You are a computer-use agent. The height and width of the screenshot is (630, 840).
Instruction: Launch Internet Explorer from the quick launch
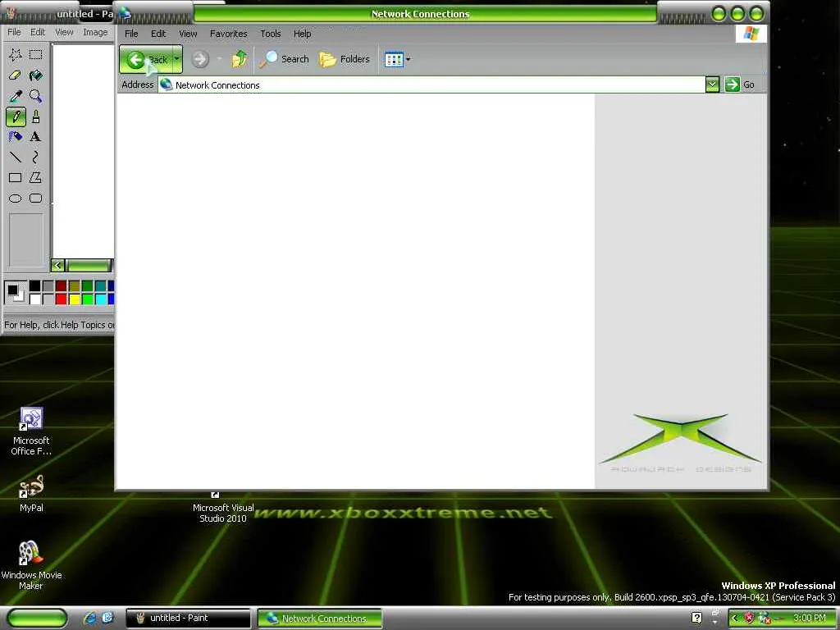click(x=90, y=618)
